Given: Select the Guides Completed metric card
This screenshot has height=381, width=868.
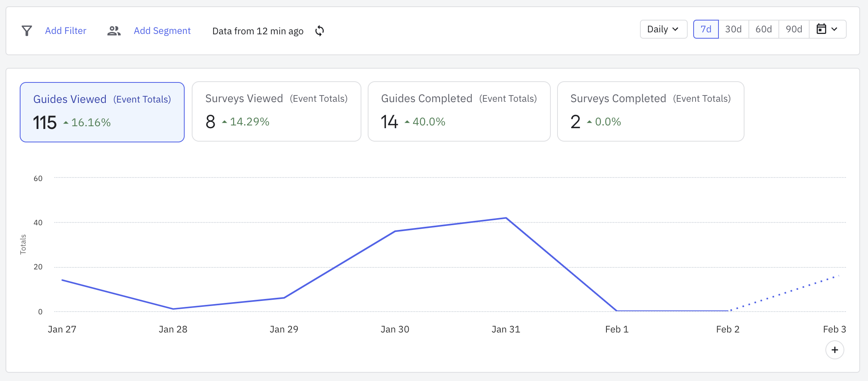Looking at the screenshot, I should [x=459, y=111].
